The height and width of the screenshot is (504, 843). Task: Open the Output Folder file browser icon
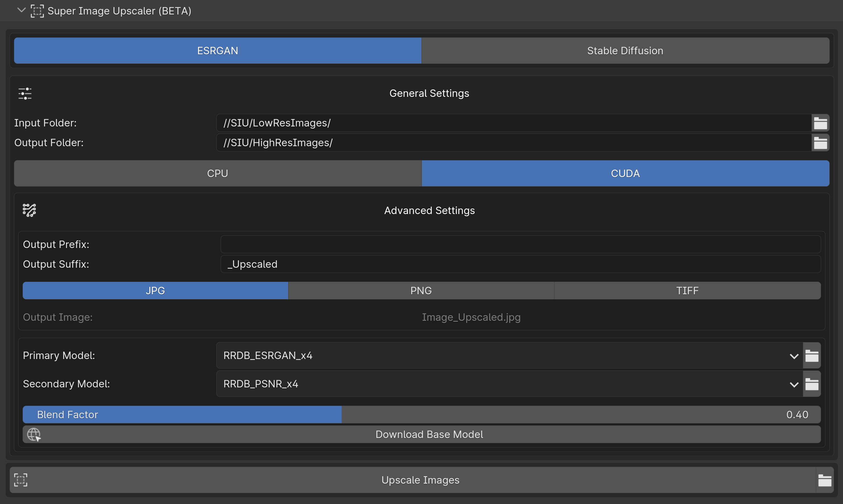(x=820, y=142)
